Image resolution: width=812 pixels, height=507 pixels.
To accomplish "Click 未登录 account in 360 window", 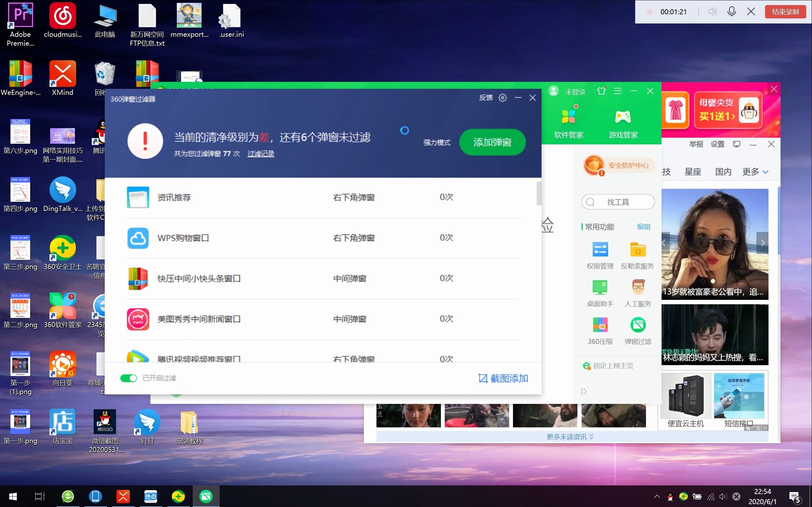I will [x=575, y=92].
